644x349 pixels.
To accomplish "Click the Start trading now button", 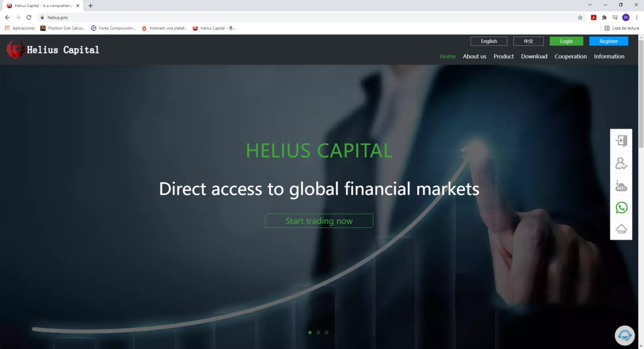I will pos(319,221).
